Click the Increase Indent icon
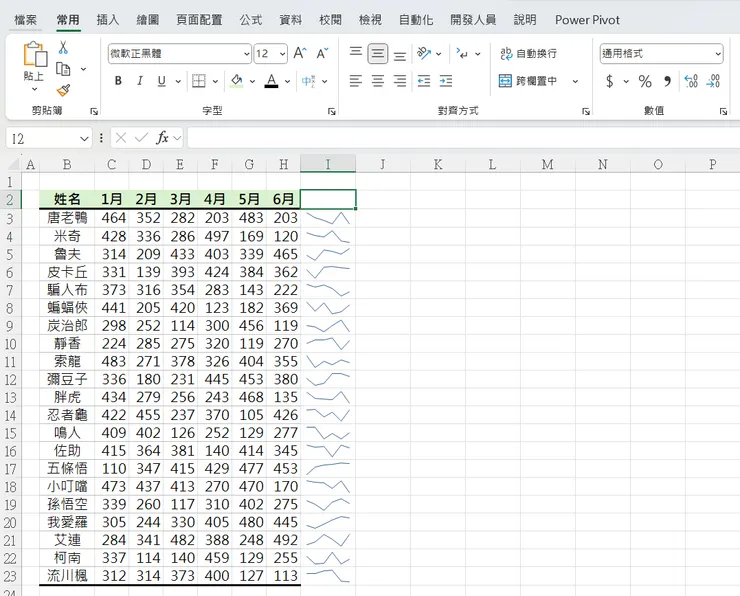The height and width of the screenshot is (596, 740). 446,81
